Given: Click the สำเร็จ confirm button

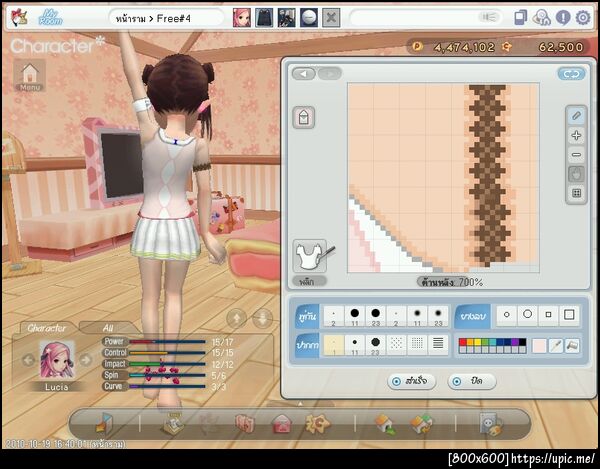Looking at the screenshot, I should pyautogui.click(x=412, y=381).
